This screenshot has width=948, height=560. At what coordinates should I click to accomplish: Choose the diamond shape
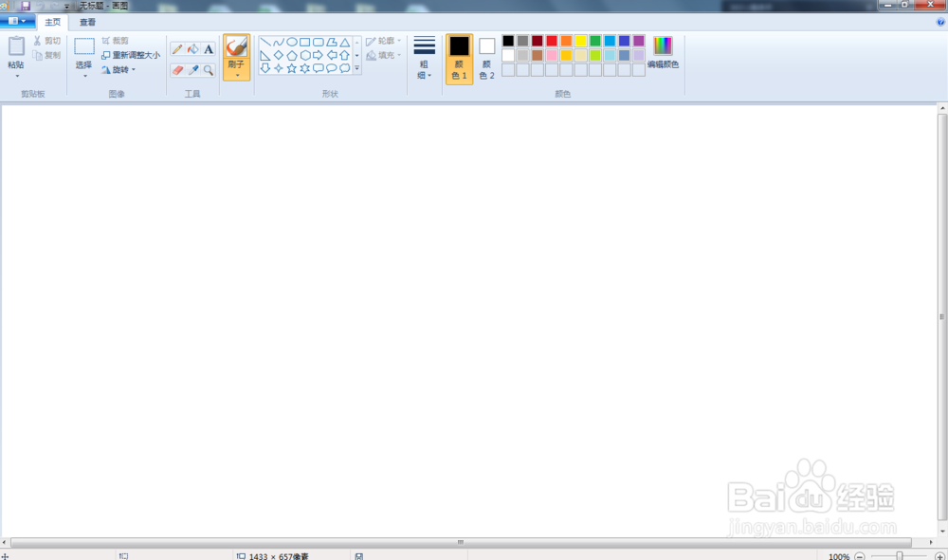278,55
